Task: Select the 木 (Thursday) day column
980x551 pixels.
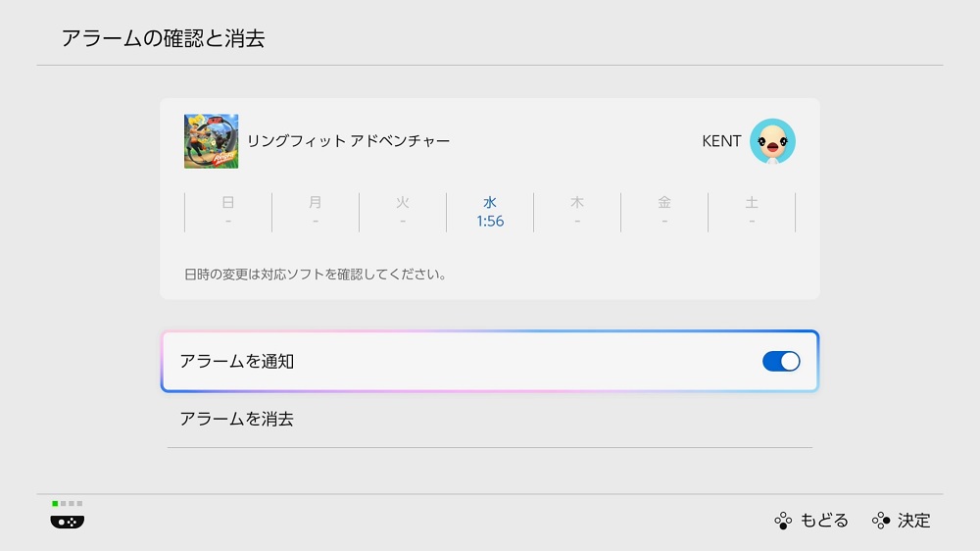Action: click(577, 212)
